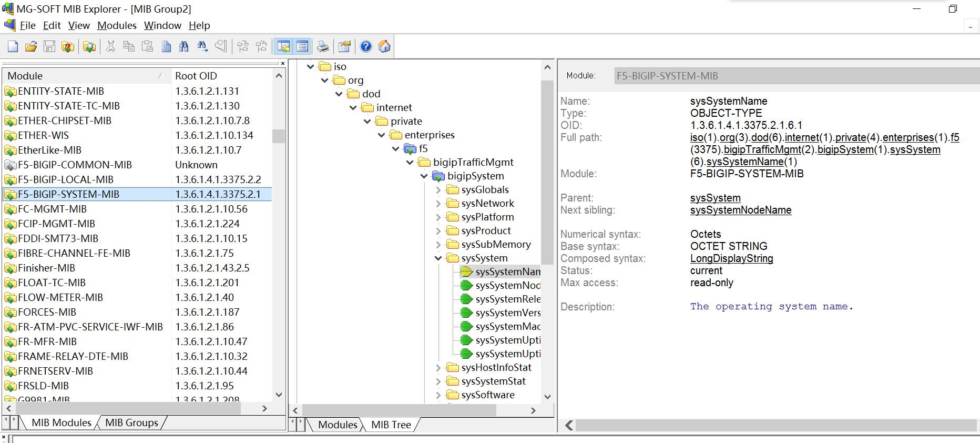Collapse the iso tree node
The height and width of the screenshot is (443, 980).
click(x=310, y=66)
